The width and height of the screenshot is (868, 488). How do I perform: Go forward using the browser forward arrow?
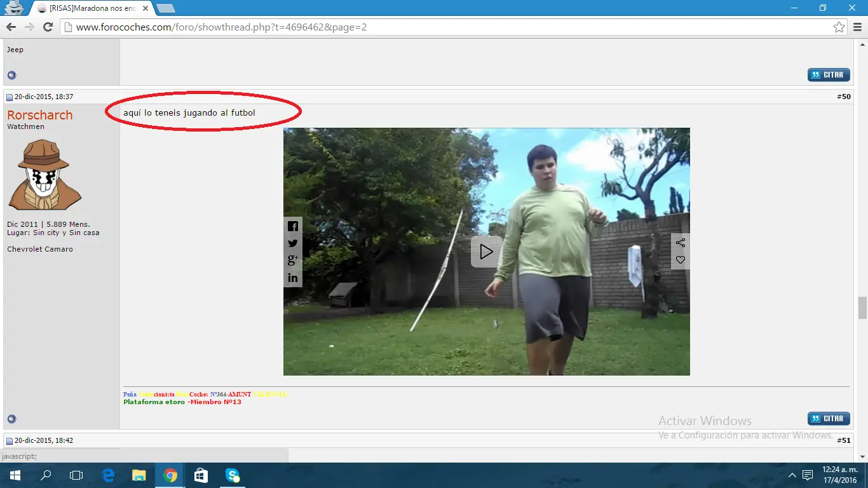pyautogui.click(x=29, y=27)
